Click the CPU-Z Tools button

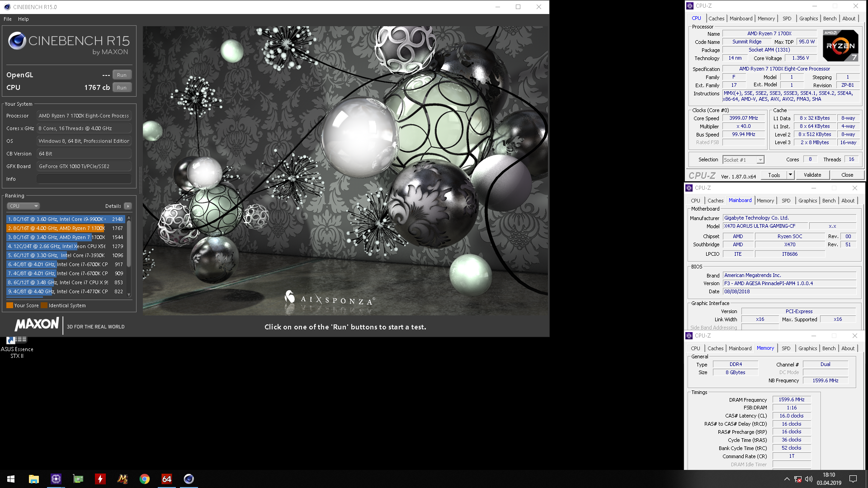point(774,175)
